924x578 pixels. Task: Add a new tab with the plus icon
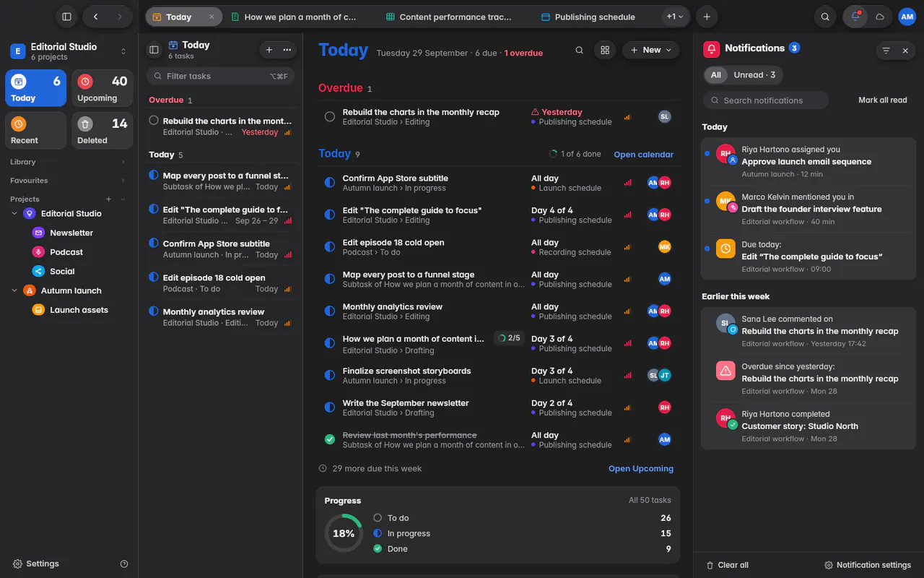(707, 17)
